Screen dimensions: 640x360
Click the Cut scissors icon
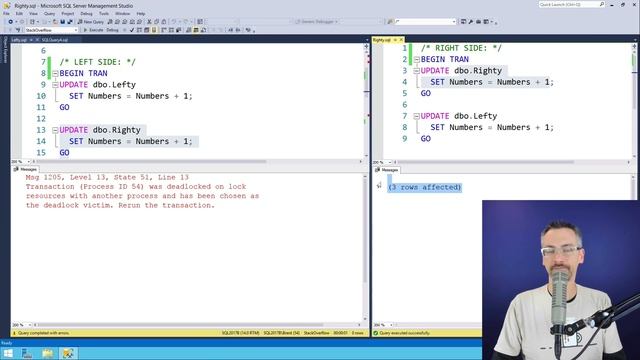pos(149,22)
